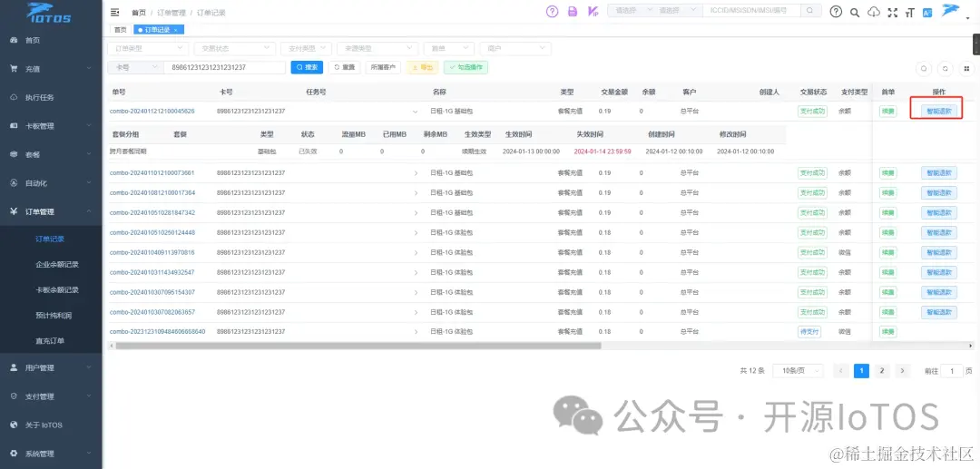
Task: Click the yellow 导出 export button
Action: click(423, 67)
